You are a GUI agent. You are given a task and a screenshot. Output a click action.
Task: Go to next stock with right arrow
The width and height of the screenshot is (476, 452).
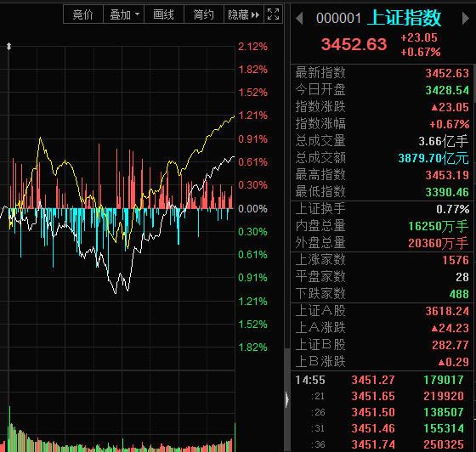click(466, 18)
